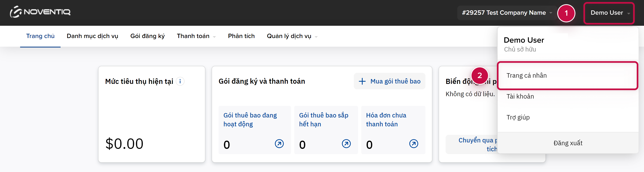
Task: Click the Gói thuê bao đang hoạt động link
Action: click(x=250, y=119)
